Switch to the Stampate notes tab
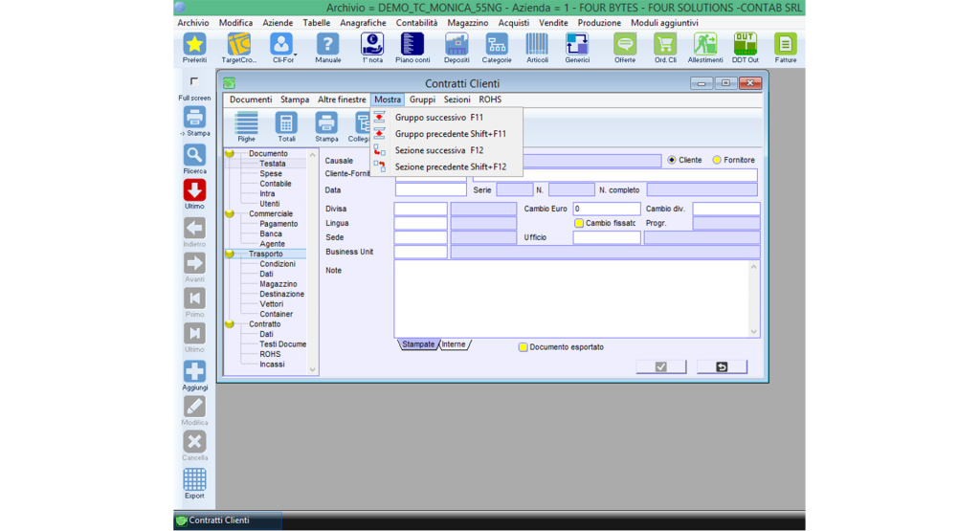The width and height of the screenshot is (980, 531). [x=418, y=344]
